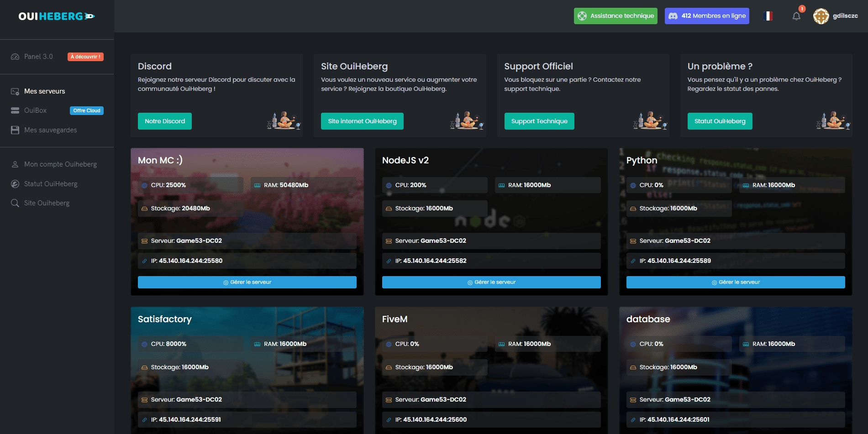Click the link icon beside database IP

coord(633,420)
